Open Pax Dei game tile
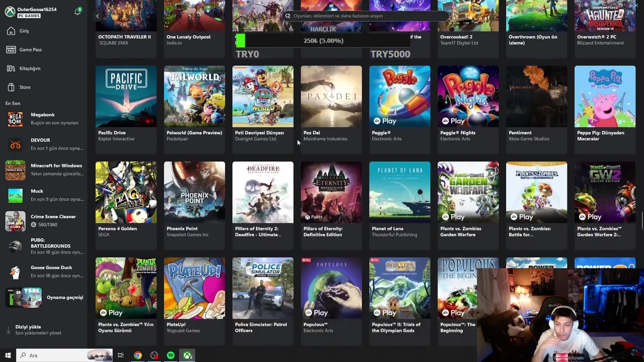Viewport: 644px width, 362px height. coord(331,109)
